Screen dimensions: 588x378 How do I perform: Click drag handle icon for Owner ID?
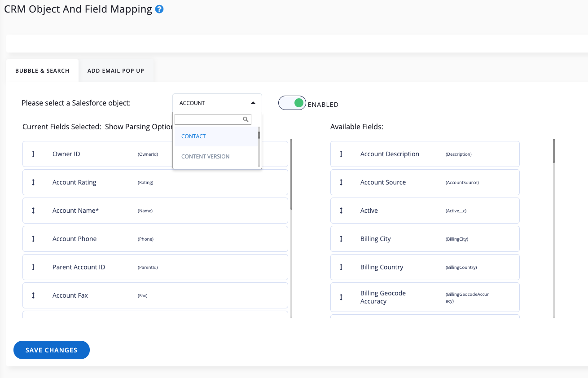(33, 154)
